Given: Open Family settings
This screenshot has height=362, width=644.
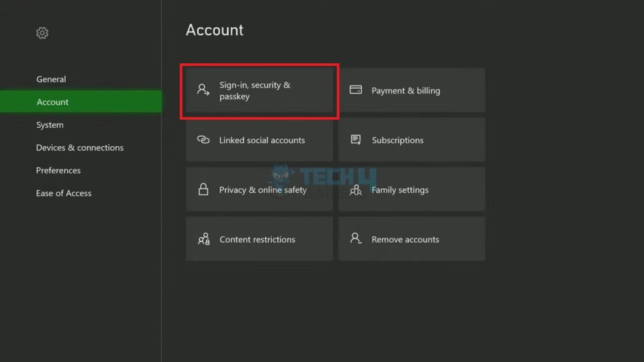Looking at the screenshot, I should pyautogui.click(x=412, y=189).
